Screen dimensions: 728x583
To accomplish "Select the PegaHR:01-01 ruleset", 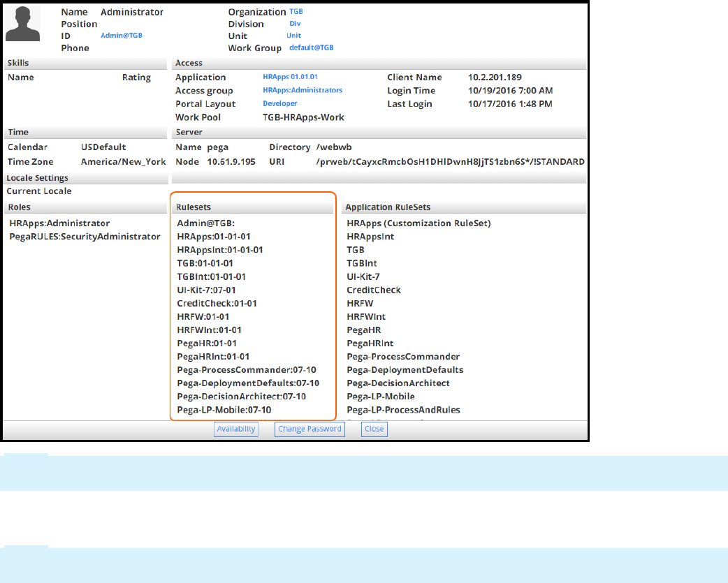I will 207,344.
